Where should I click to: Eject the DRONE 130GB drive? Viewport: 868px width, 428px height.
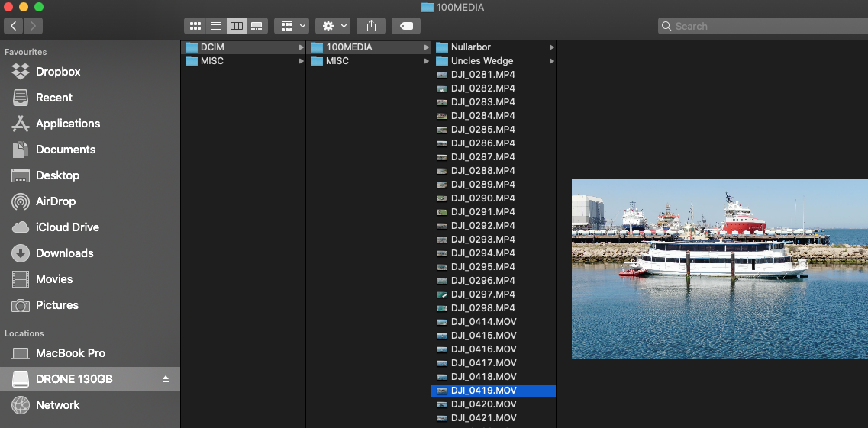tap(166, 379)
